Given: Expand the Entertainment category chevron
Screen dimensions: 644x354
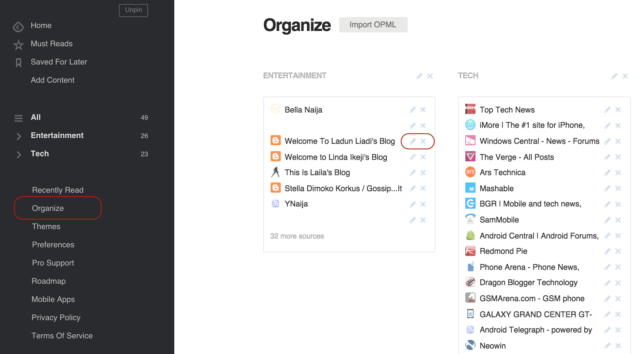Looking at the screenshot, I should tap(19, 136).
